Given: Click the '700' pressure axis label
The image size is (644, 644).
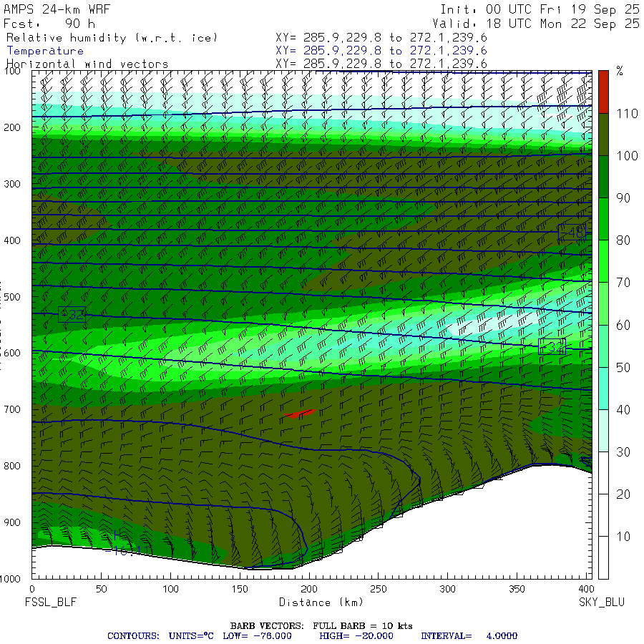Looking at the screenshot, I should click(x=12, y=409).
